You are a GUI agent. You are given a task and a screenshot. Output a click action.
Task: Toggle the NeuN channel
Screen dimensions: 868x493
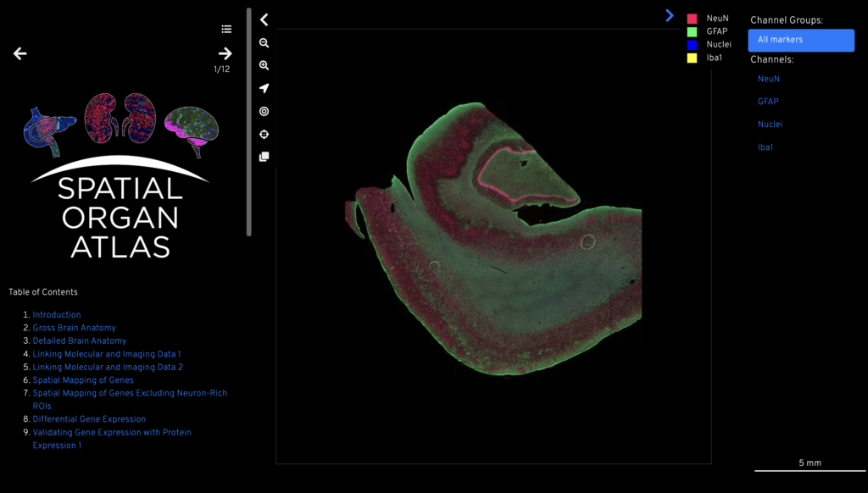pyautogui.click(x=768, y=79)
